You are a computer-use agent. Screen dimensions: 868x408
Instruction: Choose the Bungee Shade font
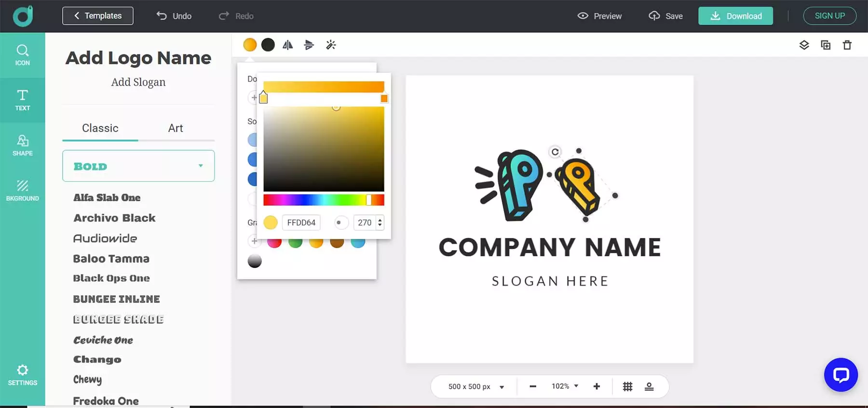pyautogui.click(x=118, y=319)
